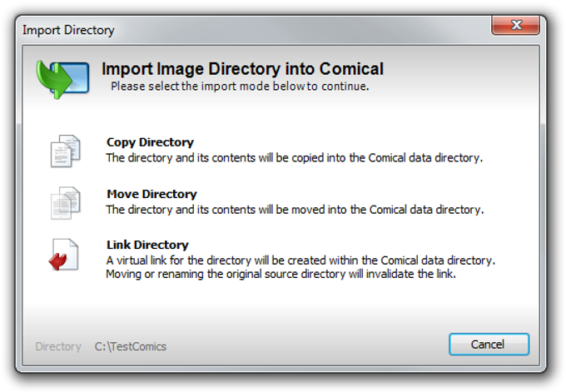Click the faded Move Directory documents icon
The width and height of the screenshot is (566, 392).
(65, 203)
